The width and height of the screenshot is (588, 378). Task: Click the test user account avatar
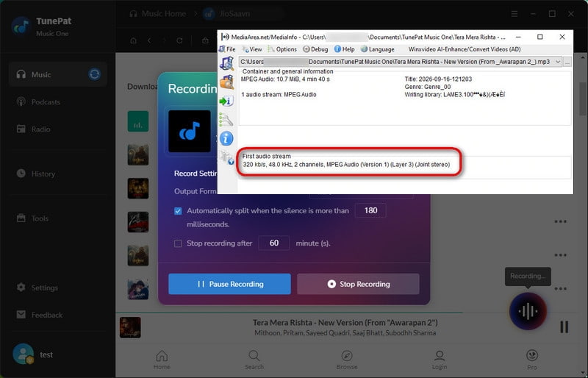click(23, 354)
